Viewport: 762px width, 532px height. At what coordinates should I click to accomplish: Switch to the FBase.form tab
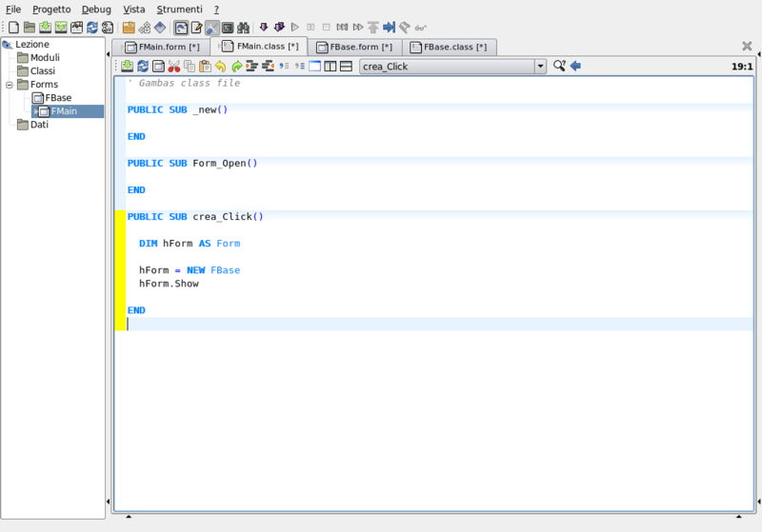pyautogui.click(x=354, y=47)
